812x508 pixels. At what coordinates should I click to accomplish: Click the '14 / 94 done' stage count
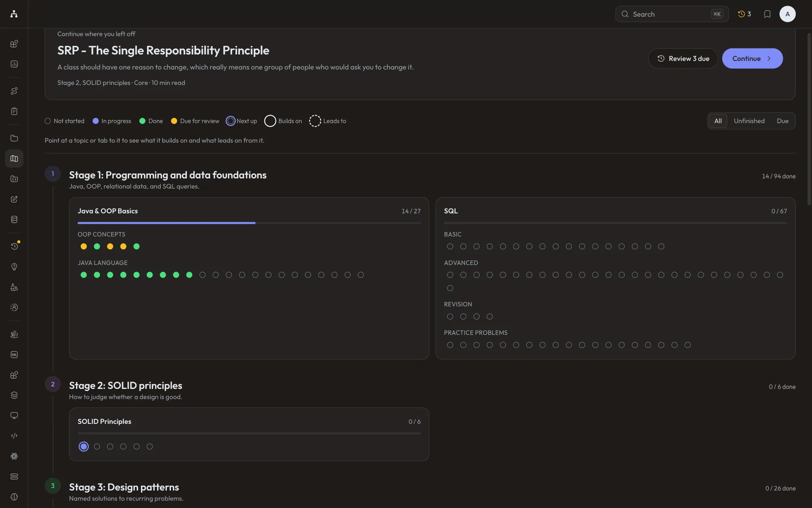[778, 176]
